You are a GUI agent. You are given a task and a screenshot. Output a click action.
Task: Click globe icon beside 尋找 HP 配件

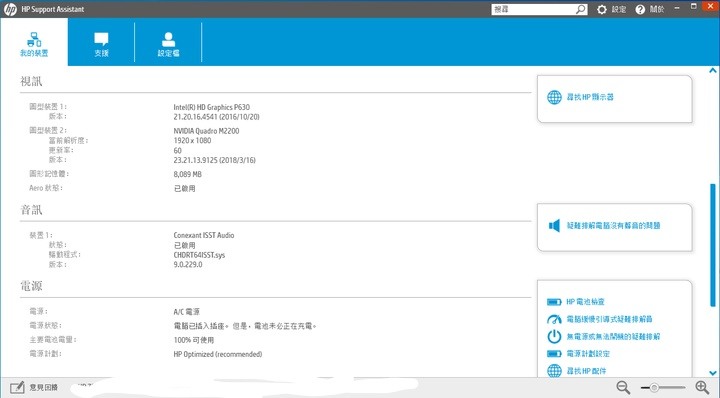tap(554, 370)
